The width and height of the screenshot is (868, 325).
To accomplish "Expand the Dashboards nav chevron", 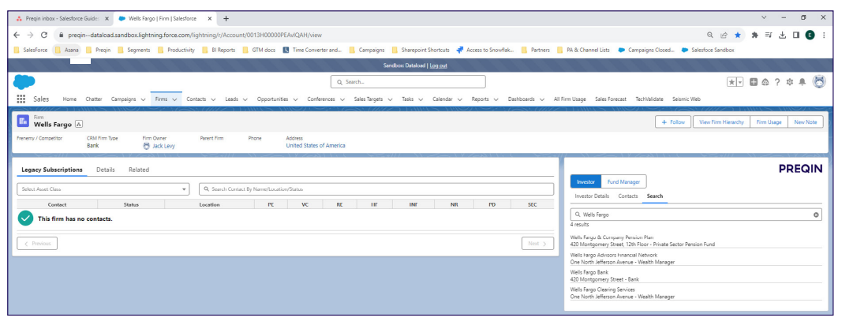I will pyautogui.click(x=542, y=99).
